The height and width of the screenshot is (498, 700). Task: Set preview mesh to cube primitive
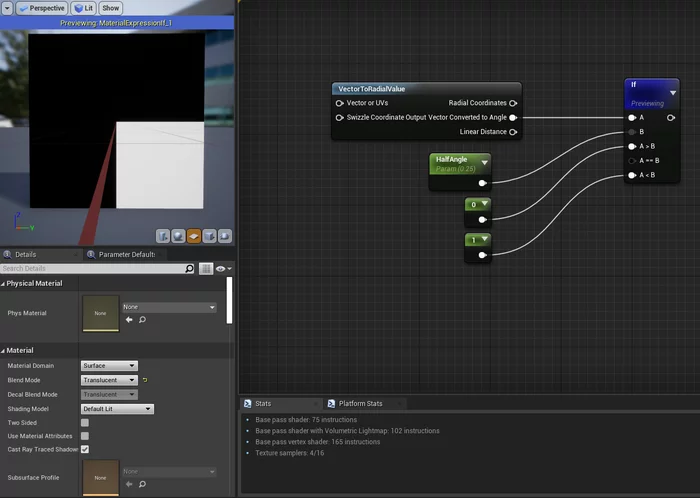pos(209,236)
